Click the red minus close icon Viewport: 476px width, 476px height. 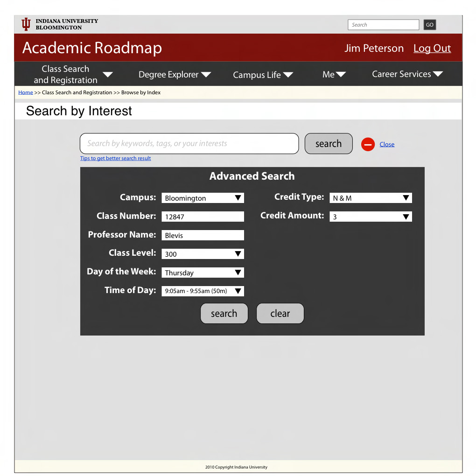click(x=368, y=144)
